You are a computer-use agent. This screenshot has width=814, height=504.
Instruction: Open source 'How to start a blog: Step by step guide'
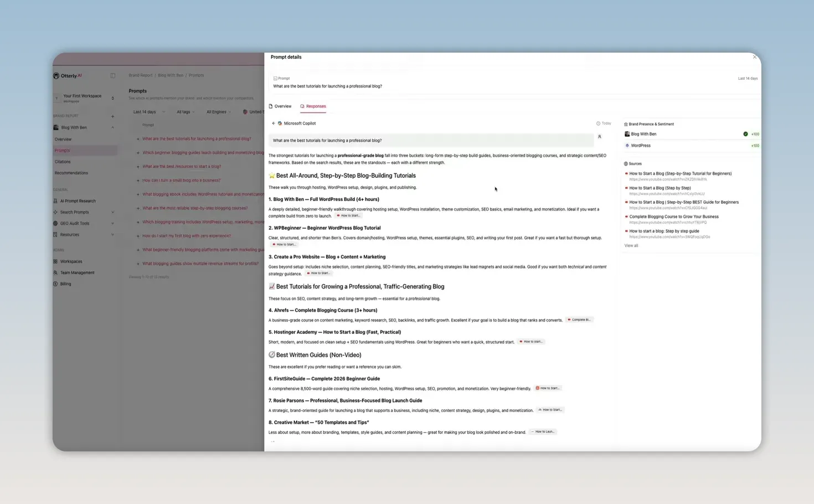[664, 231]
